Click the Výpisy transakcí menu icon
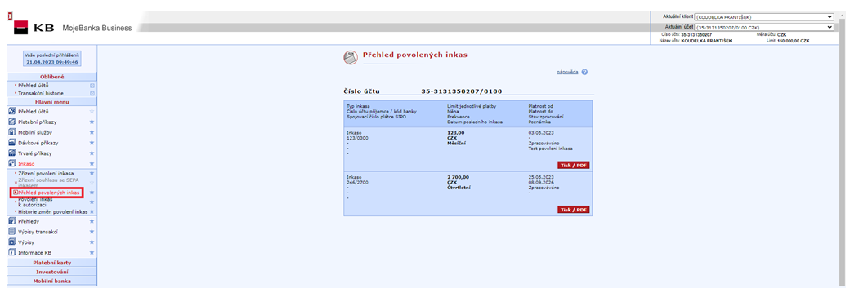 point(11,232)
